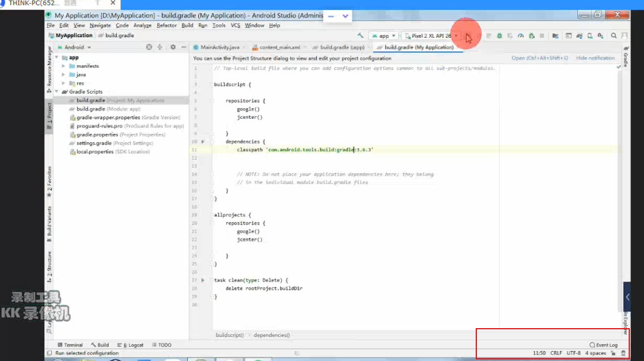Toggle the Gradle tool window on right
Viewport: 644px width, 361px height.
tap(626, 56)
